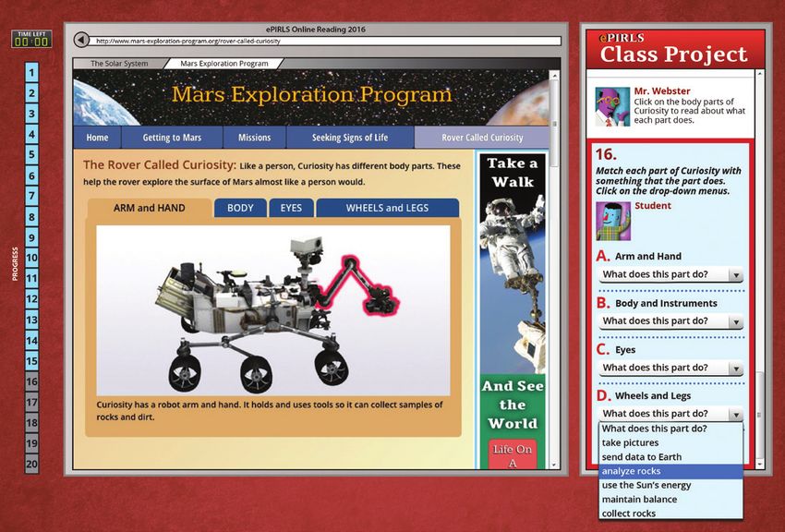The width and height of the screenshot is (785, 532).
Task: Click the Life On A red button in the ad
Action: [x=513, y=454]
